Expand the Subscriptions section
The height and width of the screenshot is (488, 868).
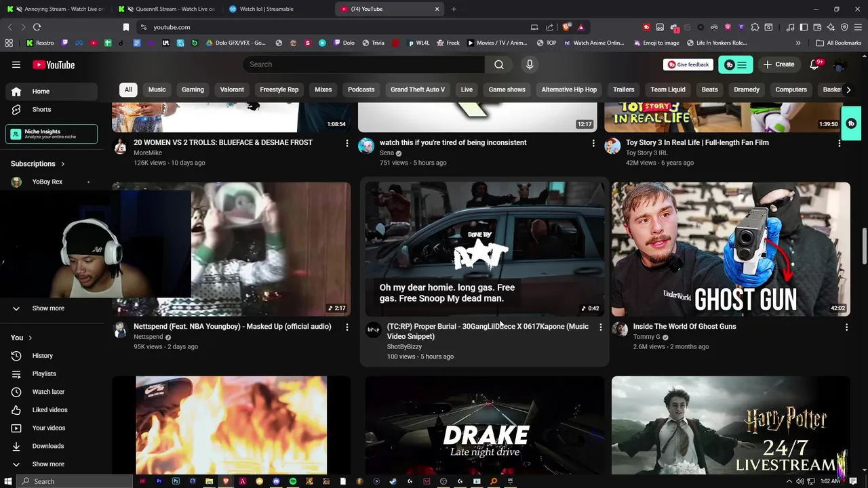[x=38, y=163]
